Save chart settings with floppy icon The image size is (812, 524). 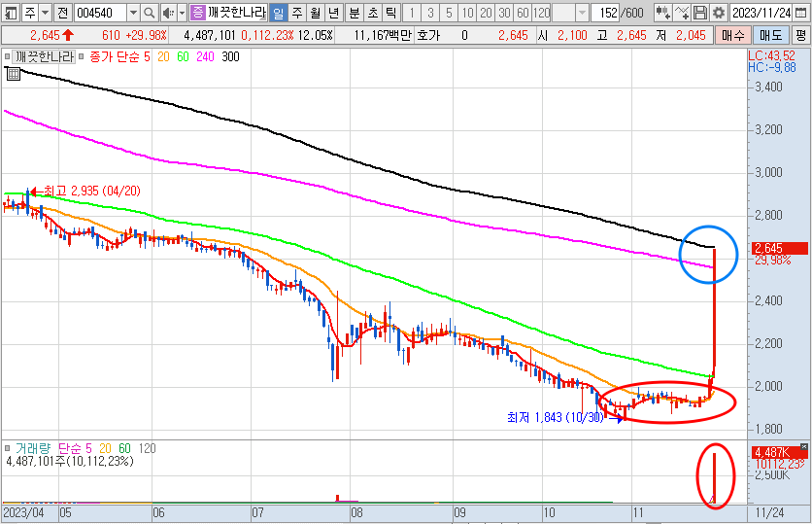pyautogui.click(x=700, y=13)
